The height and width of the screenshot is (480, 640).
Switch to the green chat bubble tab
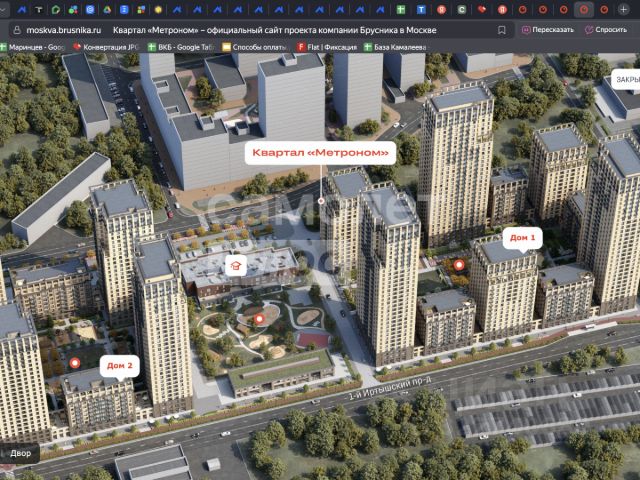[56, 9]
